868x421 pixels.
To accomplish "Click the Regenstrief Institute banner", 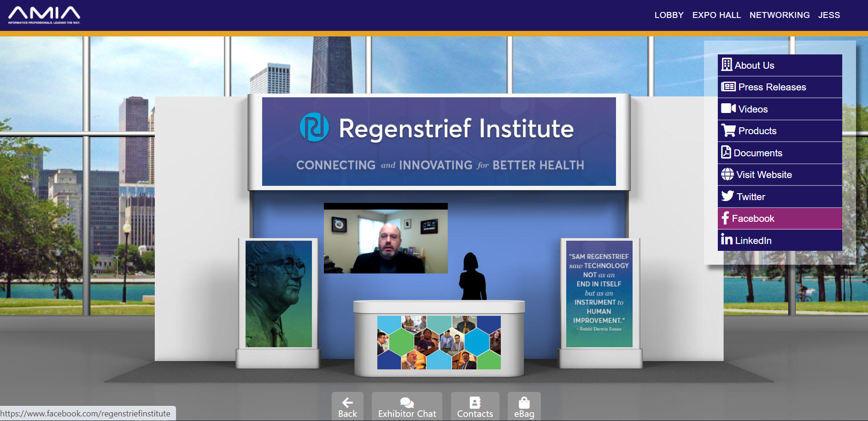I will (439, 142).
